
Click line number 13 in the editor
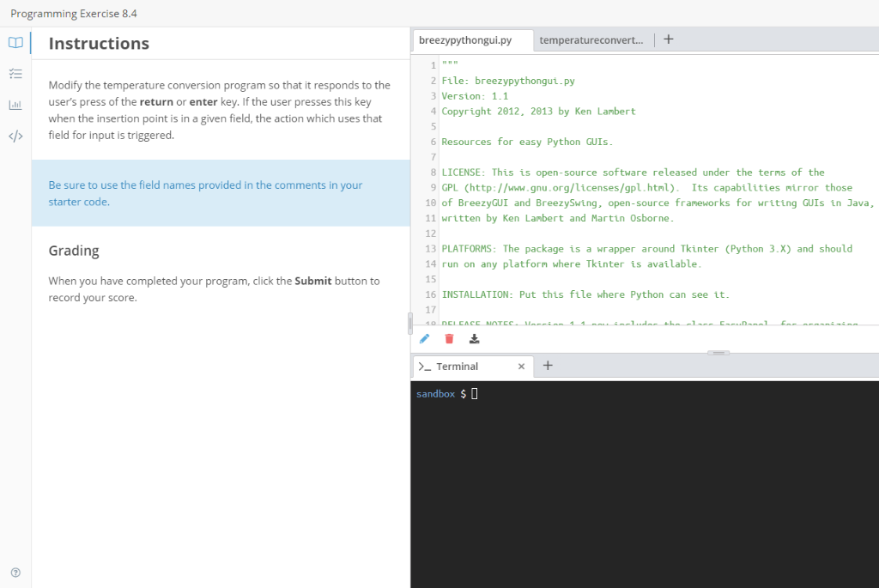429,248
